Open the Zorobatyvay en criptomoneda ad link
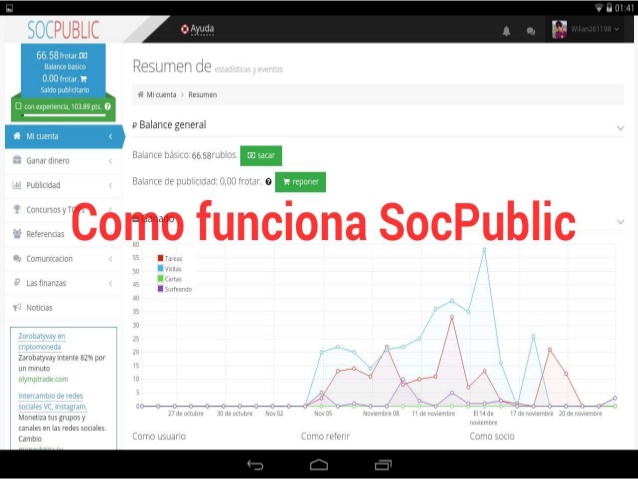The width and height of the screenshot is (638, 479). [x=41, y=341]
